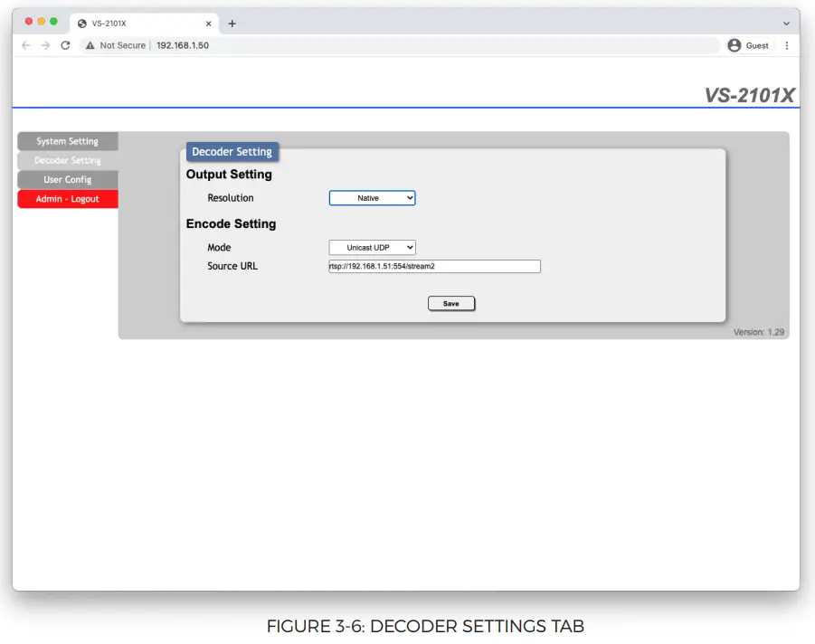This screenshot has height=644, width=815.
Task: Open the browser three-dot menu
Action: [786, 44]
